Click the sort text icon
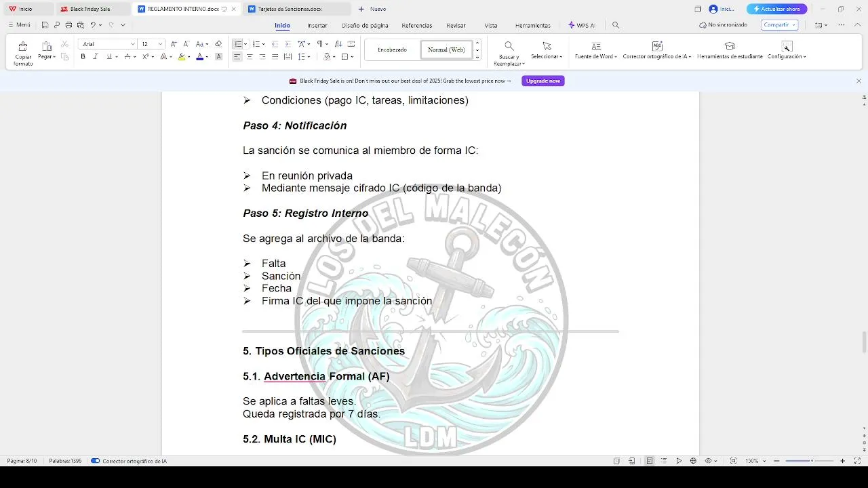This screenshot has width=868, height=488. [x=338, y=44]
